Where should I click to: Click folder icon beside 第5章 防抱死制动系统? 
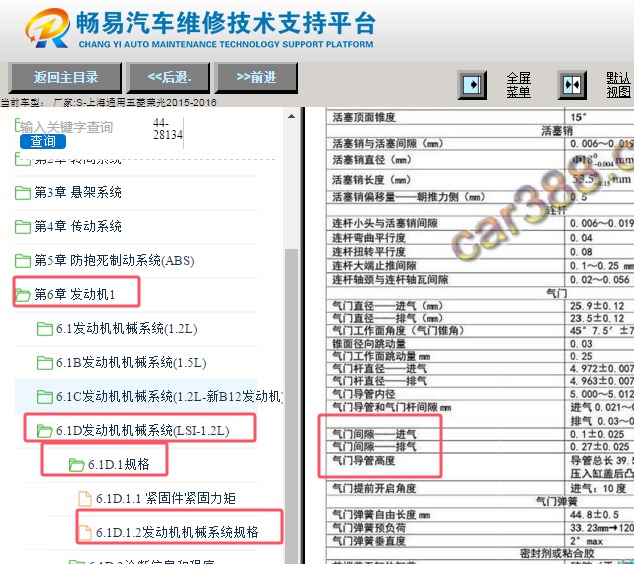[x=23, y=261]
